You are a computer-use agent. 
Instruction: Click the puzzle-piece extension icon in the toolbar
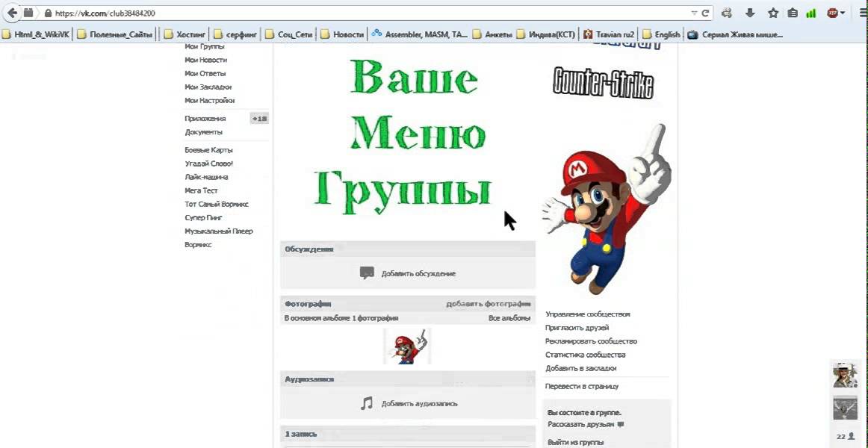pos(727,13)
